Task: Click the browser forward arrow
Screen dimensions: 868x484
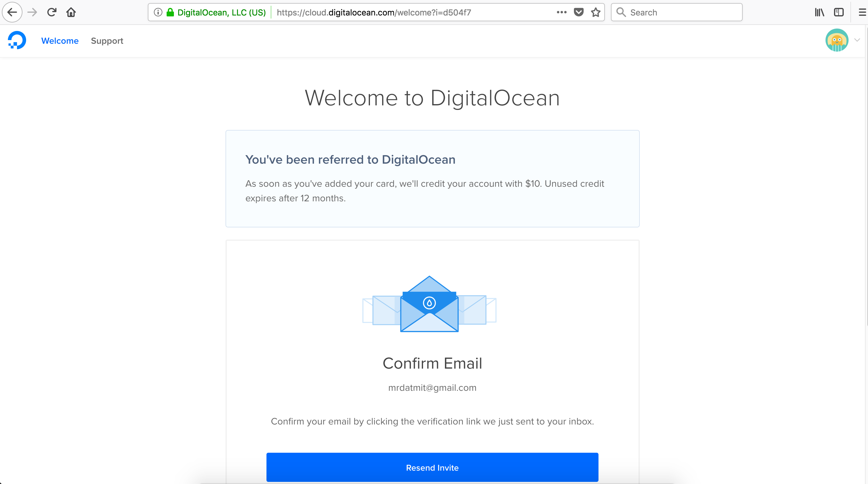Action: [32, 12]
